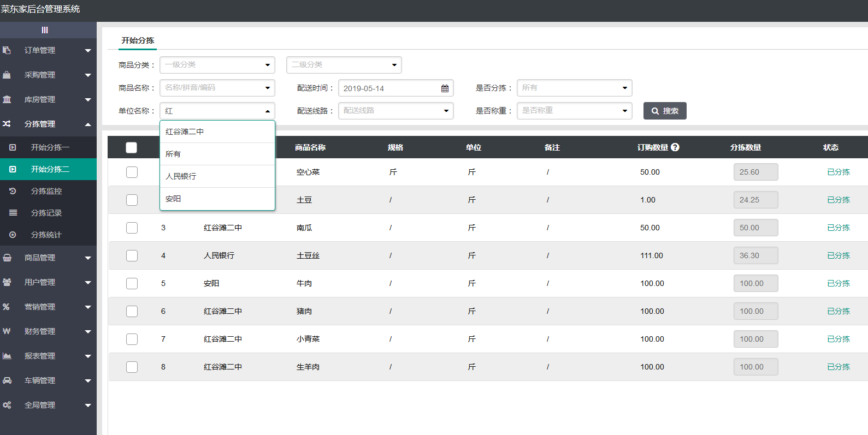This screenshot has width=868, height=435.
Task: Click the 车辆管理 car icon
Action: click(7, 380)
